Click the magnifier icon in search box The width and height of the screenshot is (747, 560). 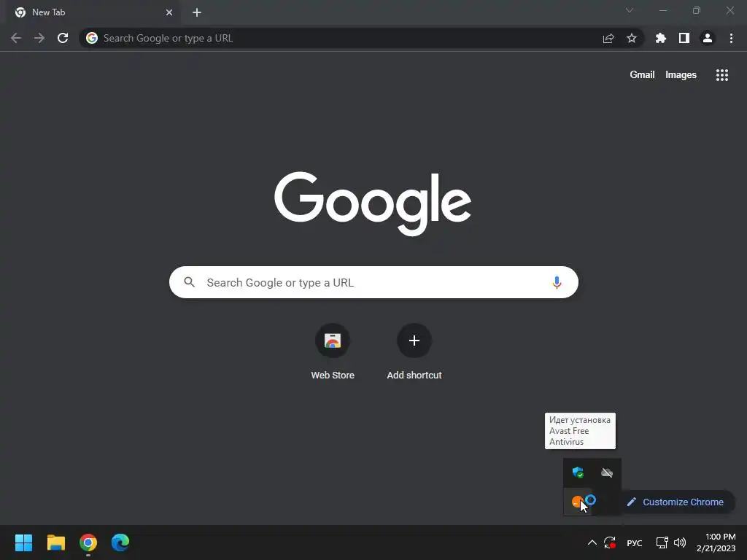coord(190,282)
